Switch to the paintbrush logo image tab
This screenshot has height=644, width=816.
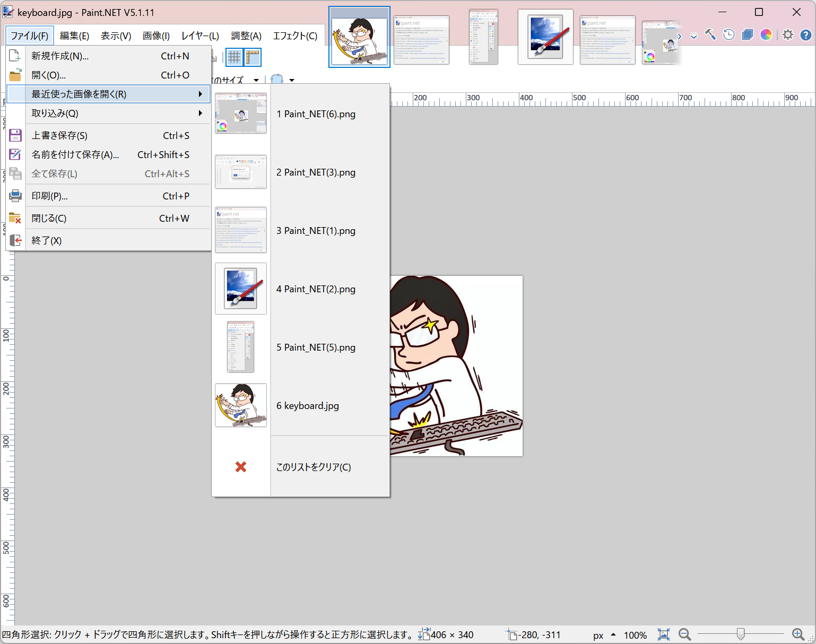tap(545, 37)
